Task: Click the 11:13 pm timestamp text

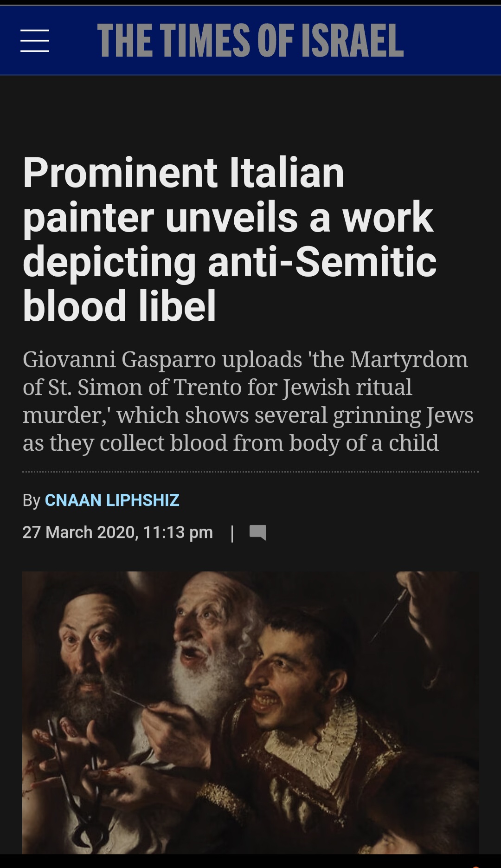Action: click(x=178, y=532)
